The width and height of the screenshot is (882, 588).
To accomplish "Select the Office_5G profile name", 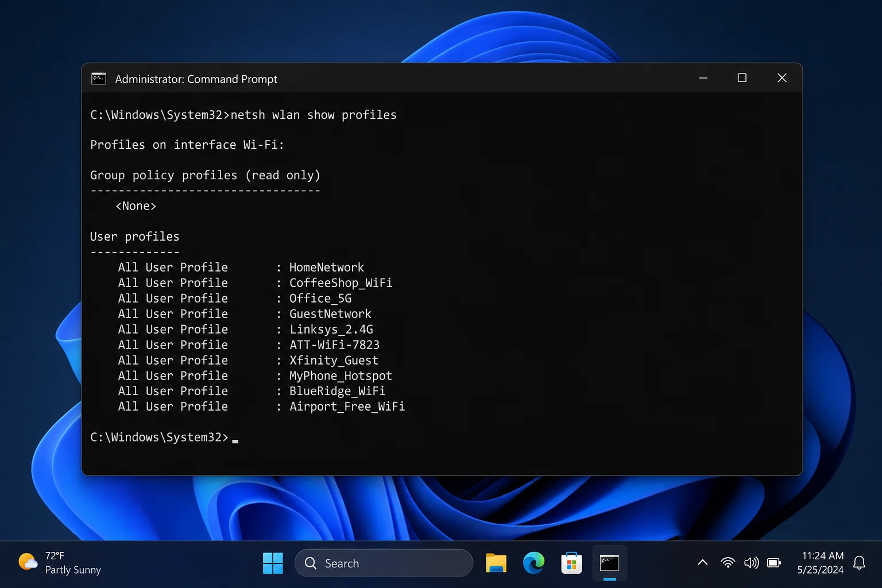I will 320,299.
